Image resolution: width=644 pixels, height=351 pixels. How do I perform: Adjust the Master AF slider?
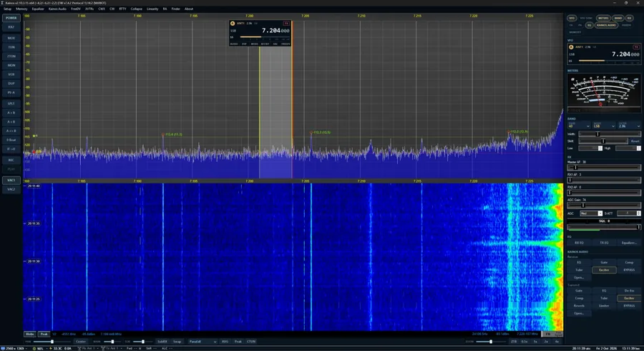(x=604, y=168)
